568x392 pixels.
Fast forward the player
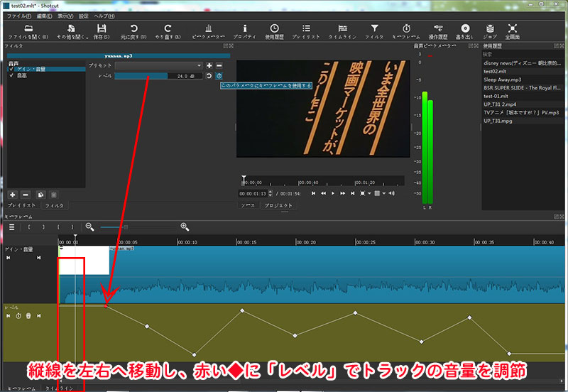coord(343,193)
